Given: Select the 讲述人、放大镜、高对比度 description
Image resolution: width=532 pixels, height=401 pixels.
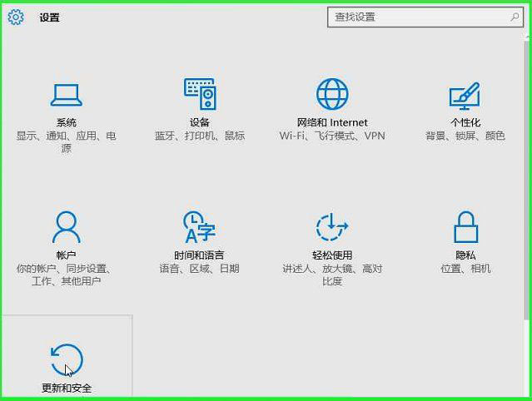Looking at the screenshot, I should click(332, 275).
